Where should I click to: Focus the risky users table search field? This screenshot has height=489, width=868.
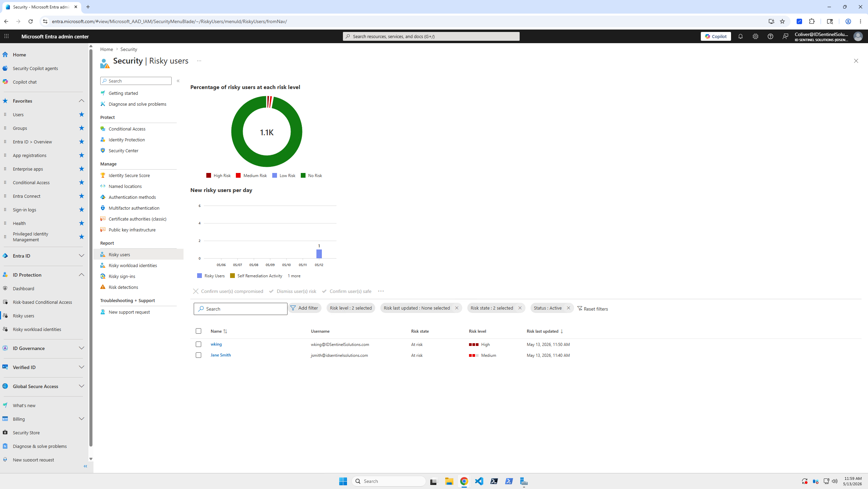[240, 309]
